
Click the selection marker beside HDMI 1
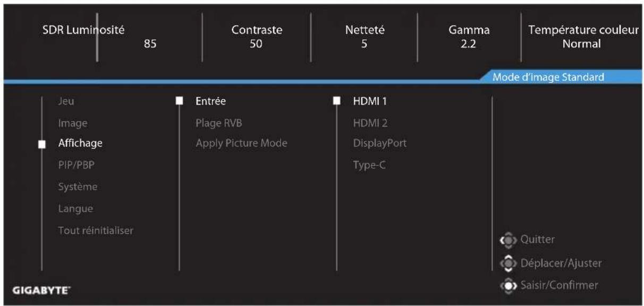(336, 101)
